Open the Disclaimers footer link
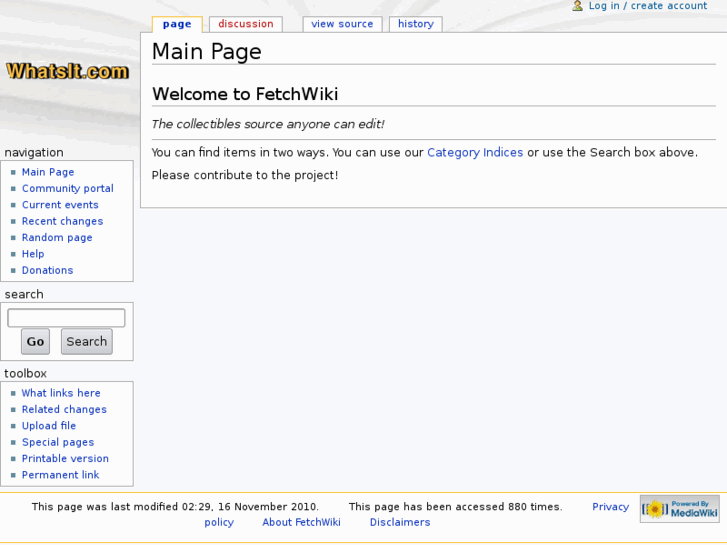The image size is (727, 545). pos(400,522)
